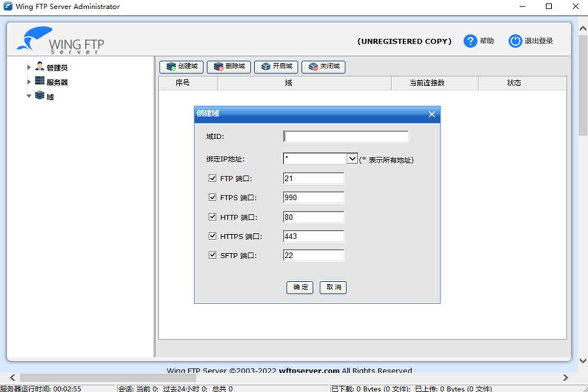Image resolution: width=588 pixels, height=392 pixels.
Task: Uncheck the FTP port checkbox
Action: (213, 178)
